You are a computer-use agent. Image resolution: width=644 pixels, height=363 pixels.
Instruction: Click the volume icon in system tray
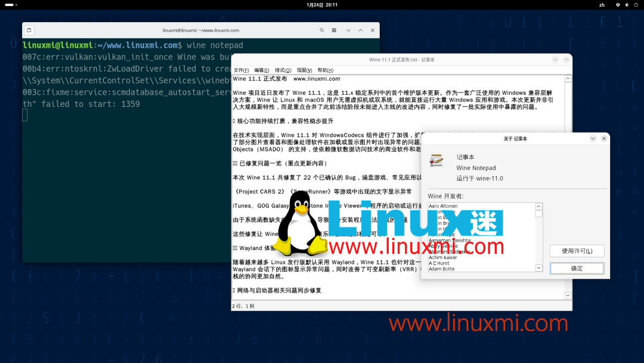tap(627, 5)
